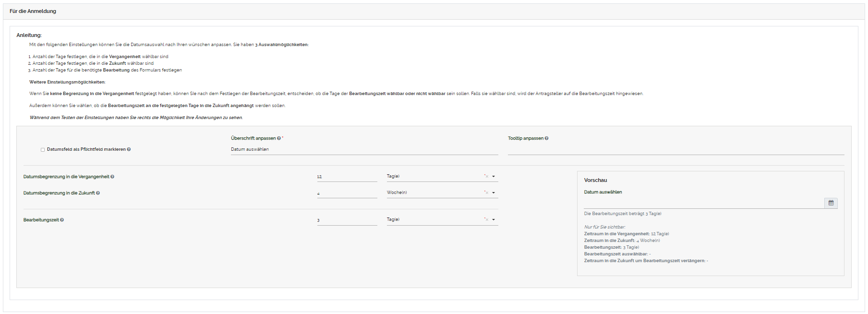Click help icon beside Tooltip anpassen
This screenshot has height=314, width=868.
tap(546, 138)
